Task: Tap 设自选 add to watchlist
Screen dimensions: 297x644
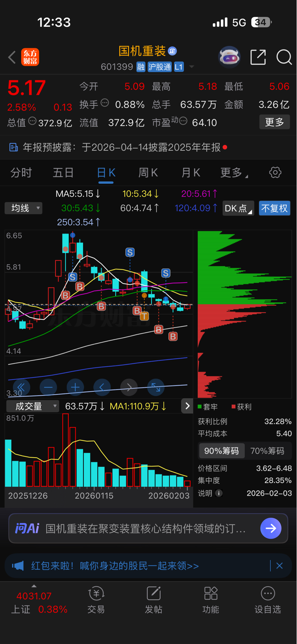Action: click(268, 600)
